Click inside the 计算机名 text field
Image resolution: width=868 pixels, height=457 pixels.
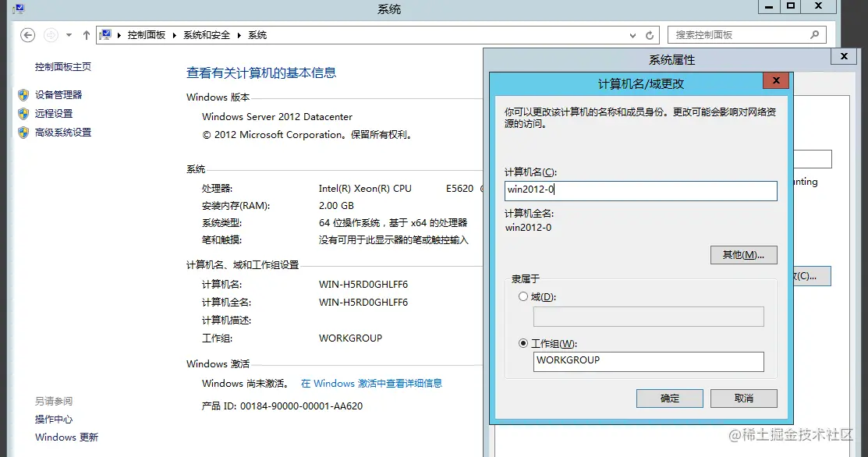640,190
